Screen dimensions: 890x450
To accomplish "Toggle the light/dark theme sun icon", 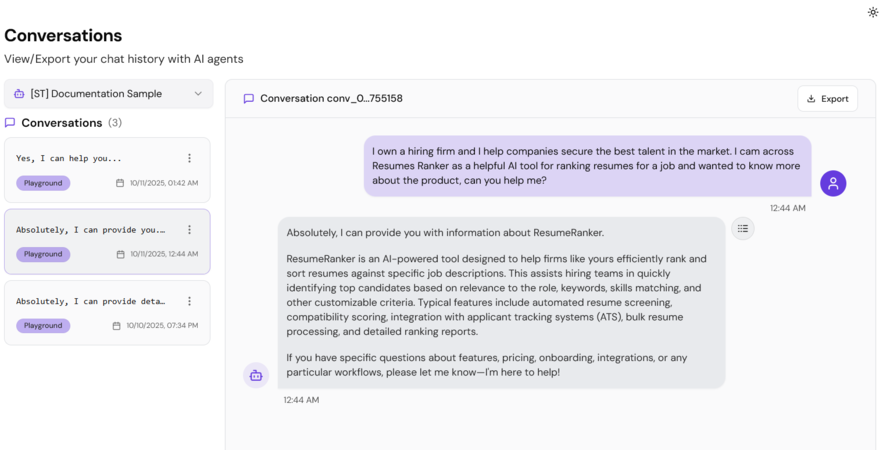I will pyautogui.click(x=873, y=12).
